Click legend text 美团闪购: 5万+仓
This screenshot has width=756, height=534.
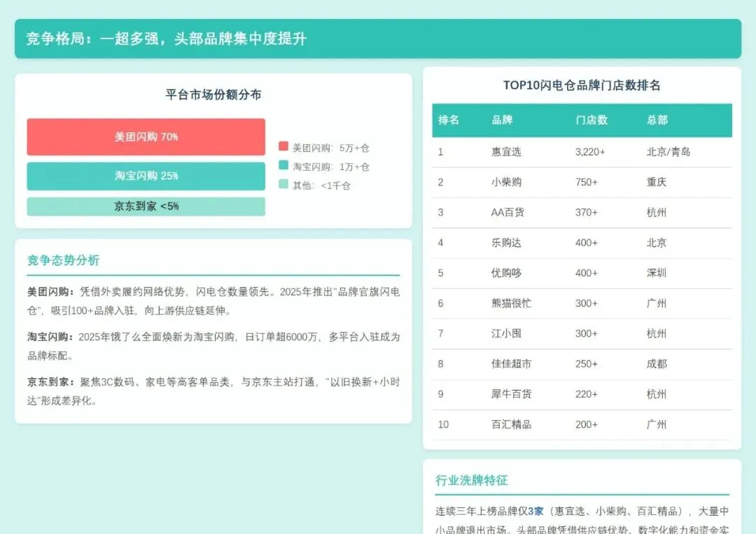[x=330, y=148]
